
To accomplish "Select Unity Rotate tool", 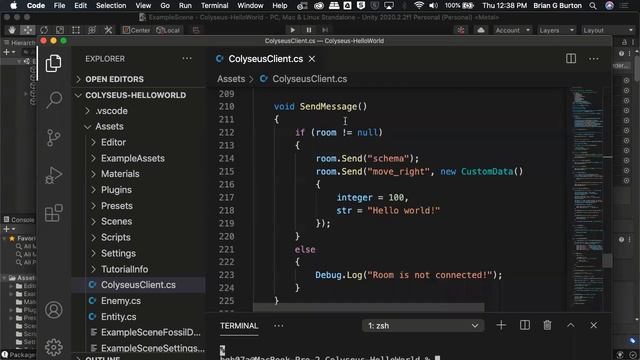I will click(x=44, y=30).
